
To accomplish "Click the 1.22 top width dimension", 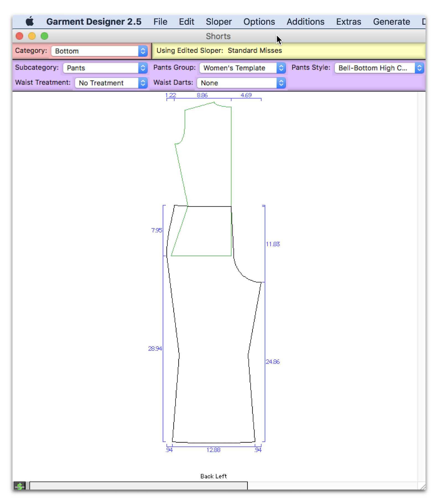I will point(171,95).
